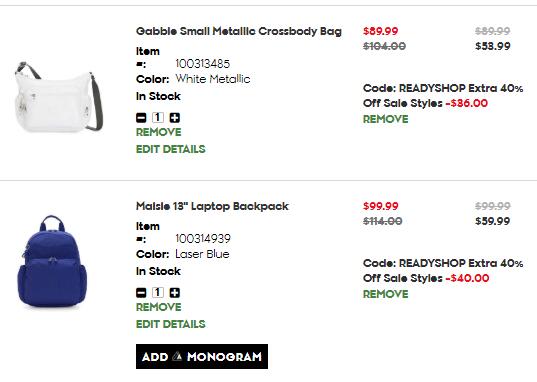Increase quantity of Gabbie Crossbody Bag
Image resolution: width=537 pixels, height=382 pixels.
click(175, 118)
